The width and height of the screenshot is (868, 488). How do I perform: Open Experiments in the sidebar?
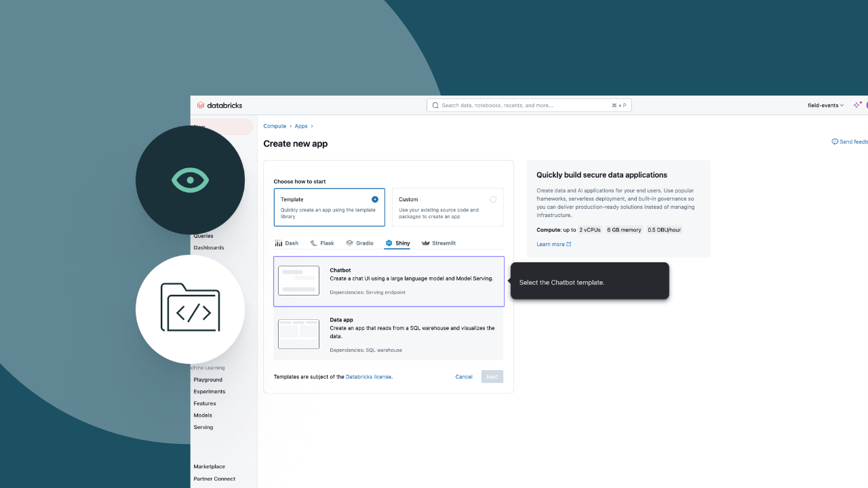pyautogui.click(x=210, y=392)
